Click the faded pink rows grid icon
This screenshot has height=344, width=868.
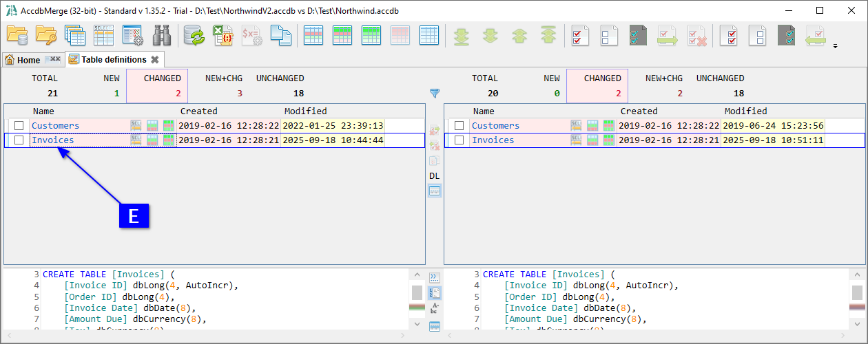pyautogui.click(x=401, y=34)
